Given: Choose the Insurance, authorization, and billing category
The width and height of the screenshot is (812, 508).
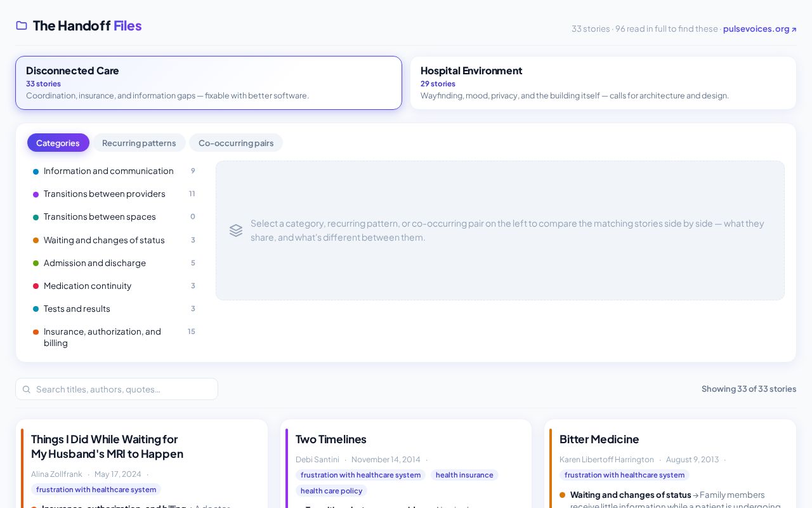Looking at the screenshot, I should coord(114,337).
